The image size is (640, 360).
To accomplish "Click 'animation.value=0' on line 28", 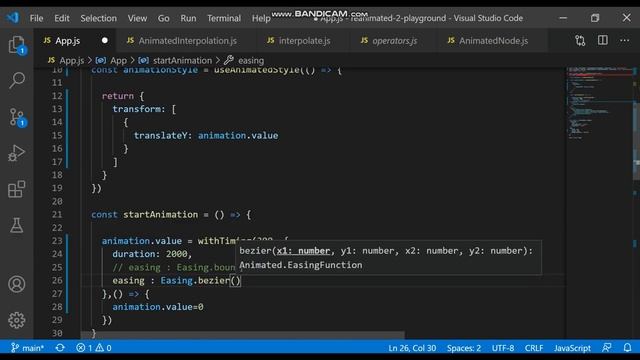I will [158, 307].
